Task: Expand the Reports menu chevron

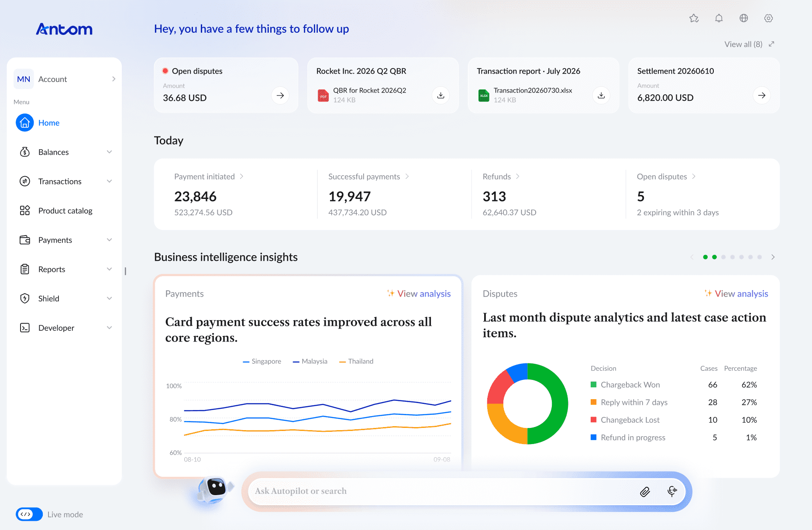Action: coord(110,269)
